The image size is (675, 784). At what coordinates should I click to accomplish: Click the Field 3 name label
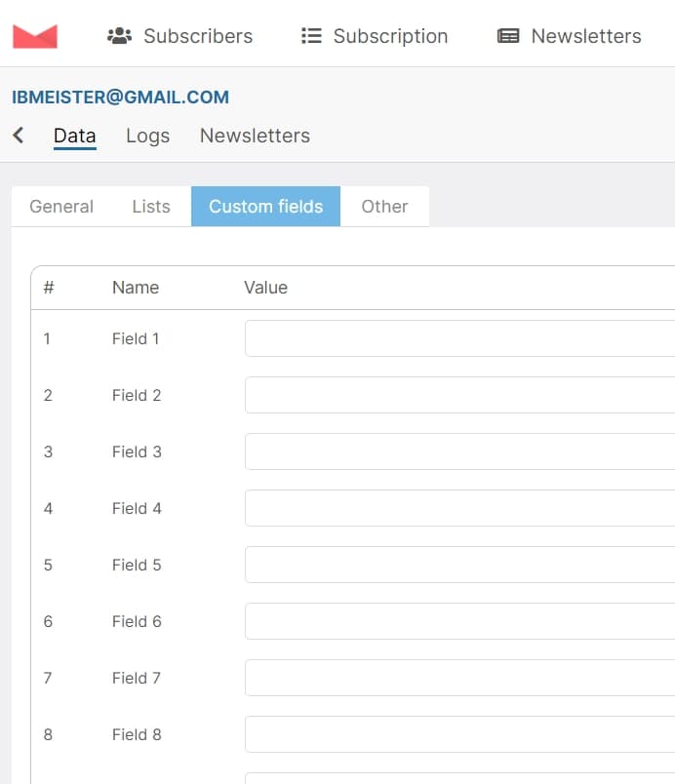pyautogui.click(x=137, y=451)
